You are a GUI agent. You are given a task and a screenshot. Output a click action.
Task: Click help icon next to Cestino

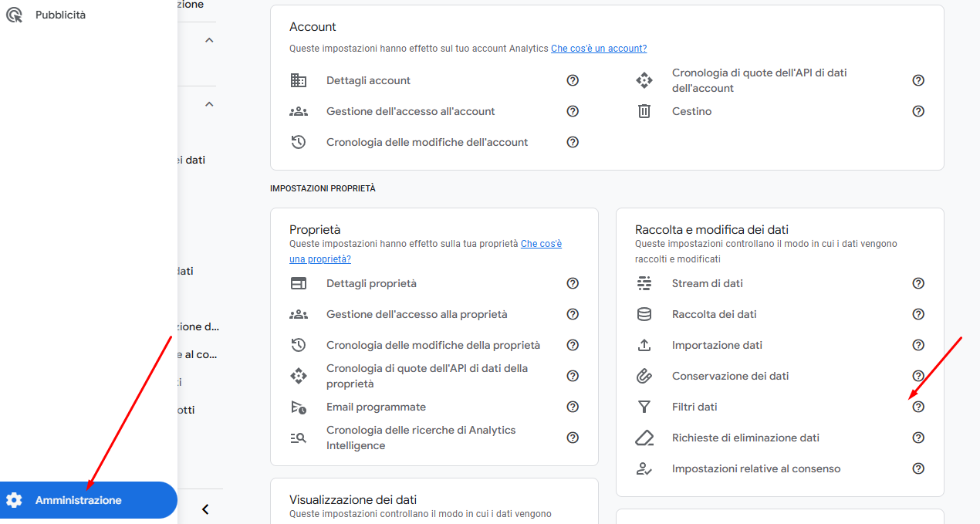coord(918,111)
